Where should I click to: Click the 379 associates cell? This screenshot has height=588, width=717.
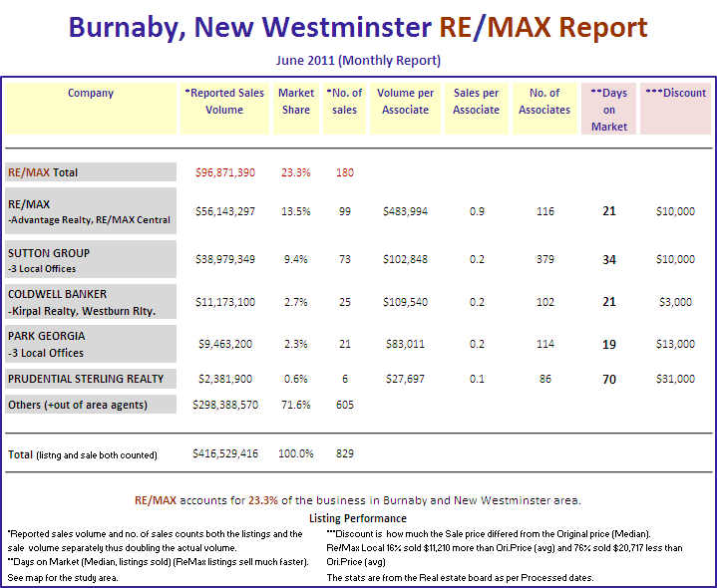(x=545, y=259)
